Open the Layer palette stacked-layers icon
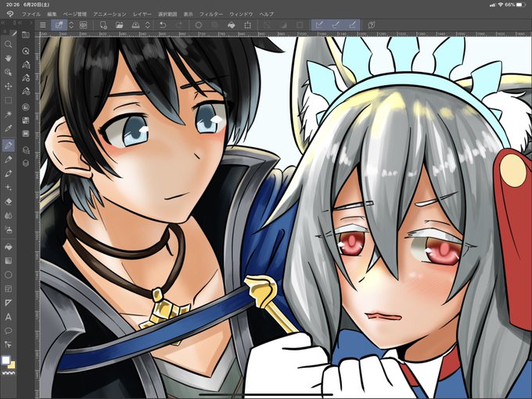Viewport: 532px width, 399px height. (x=26, y=164)
